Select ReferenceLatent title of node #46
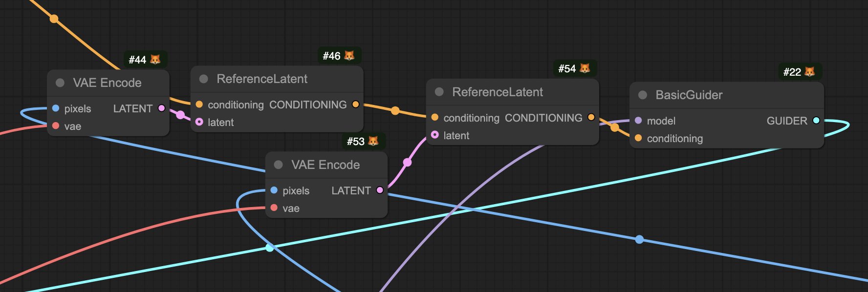Image resolution: width=868 pixels, height=292 pixels. tap(262, 79)
